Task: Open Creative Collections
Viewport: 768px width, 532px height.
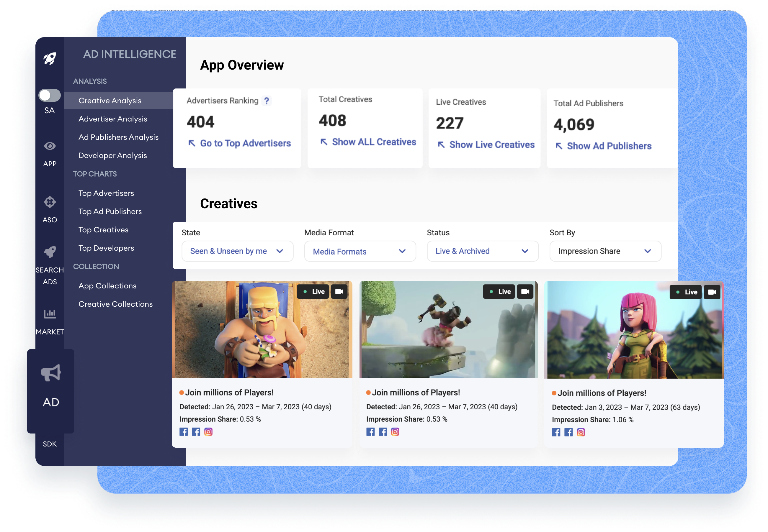Action: (115, 304)
